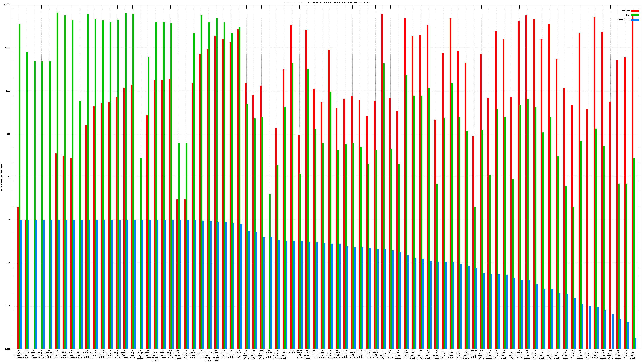
Task: Click the 'psbl.surriel.com' x-axis label
Action: (72, 354)
